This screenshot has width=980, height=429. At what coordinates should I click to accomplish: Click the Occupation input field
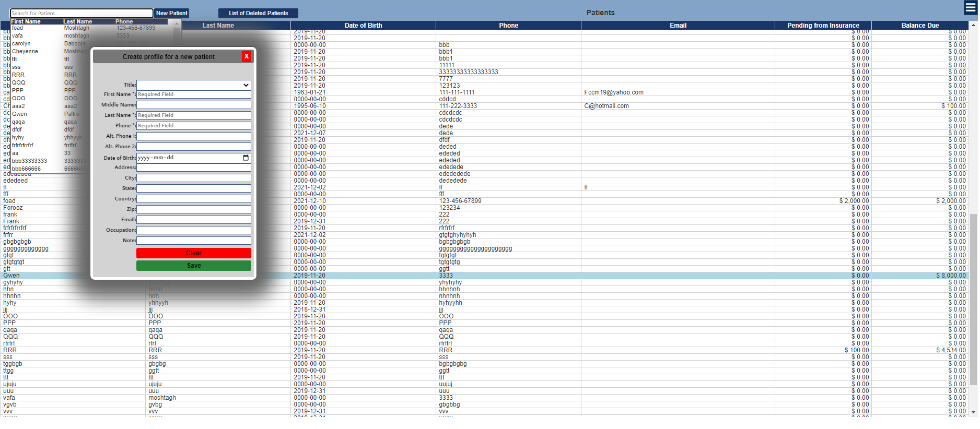point(193,230)
